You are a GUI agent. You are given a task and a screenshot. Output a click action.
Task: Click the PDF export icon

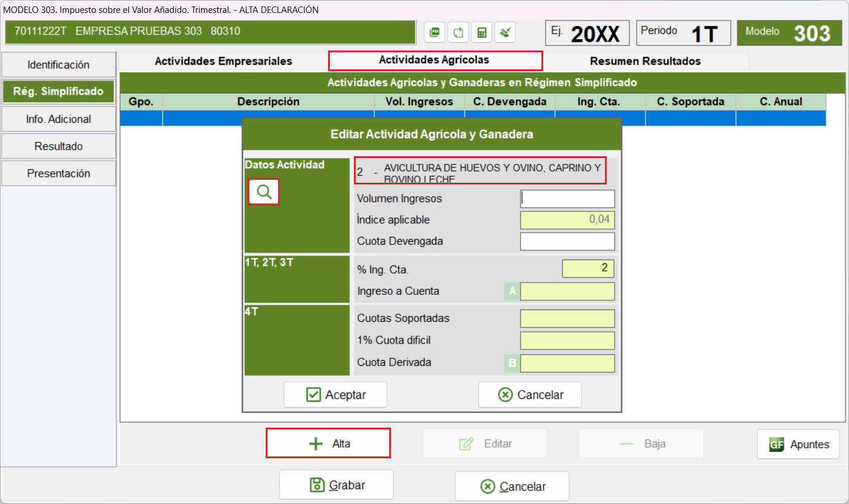click(434, 32)
